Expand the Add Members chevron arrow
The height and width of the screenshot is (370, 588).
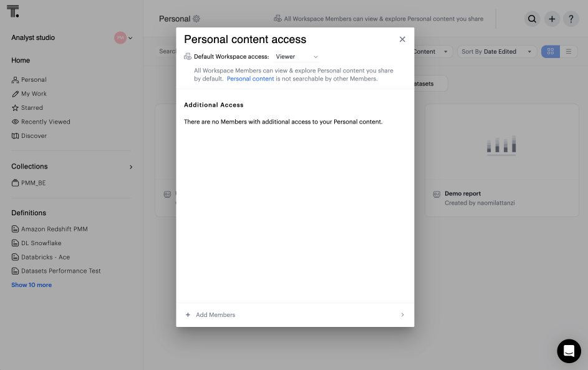coord(402,315)
